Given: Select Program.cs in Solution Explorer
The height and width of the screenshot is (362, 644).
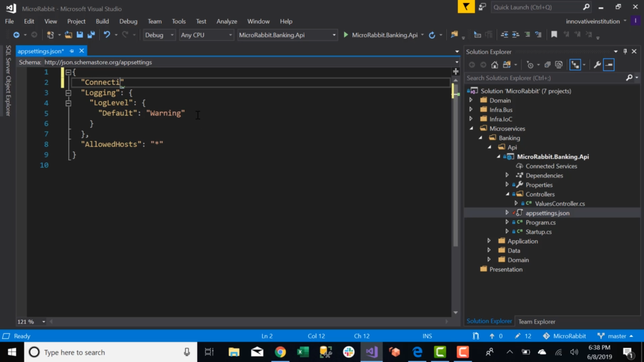Looking at the screenshot, I should pyautogui.click(x=540, y=223).
